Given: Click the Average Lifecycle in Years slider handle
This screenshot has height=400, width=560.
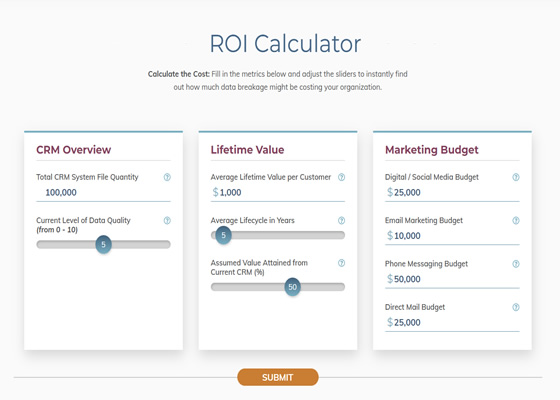Looking at the screenshot, I should click(224, 235).
